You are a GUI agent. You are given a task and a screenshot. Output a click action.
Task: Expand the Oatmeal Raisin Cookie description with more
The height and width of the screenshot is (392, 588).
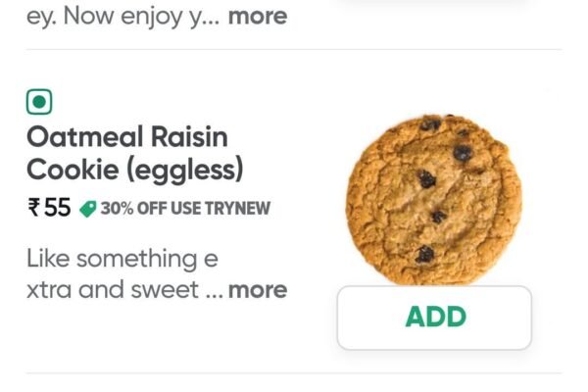pyautogui.click(x=258, y=290)
